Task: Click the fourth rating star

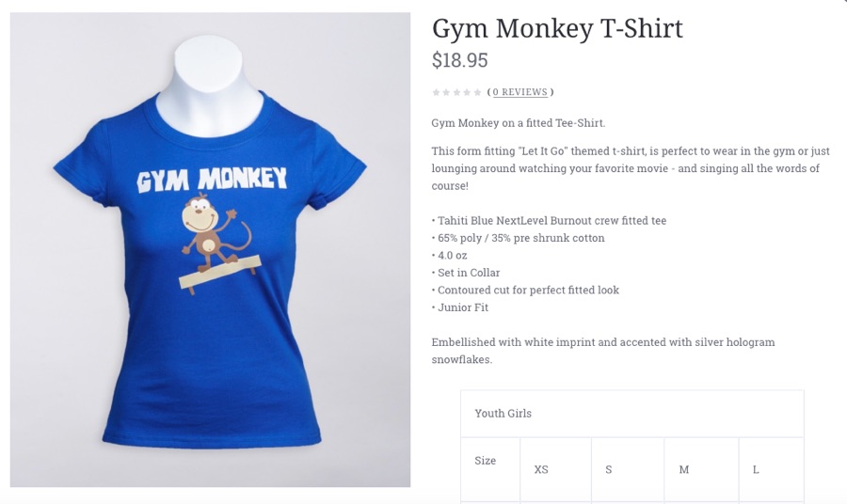Action: click(x=467, y=92)
